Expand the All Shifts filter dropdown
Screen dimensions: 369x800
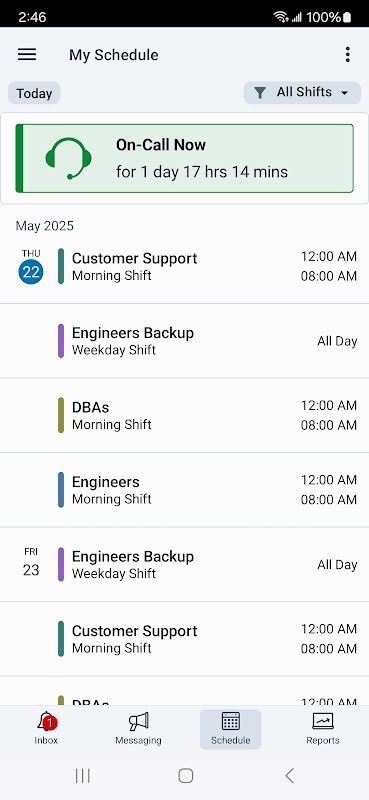coord(302,92)
